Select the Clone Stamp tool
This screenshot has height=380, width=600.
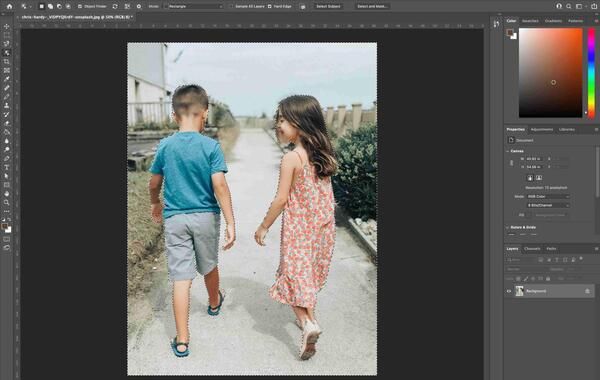pyautogui.click(x=7, y=106)
